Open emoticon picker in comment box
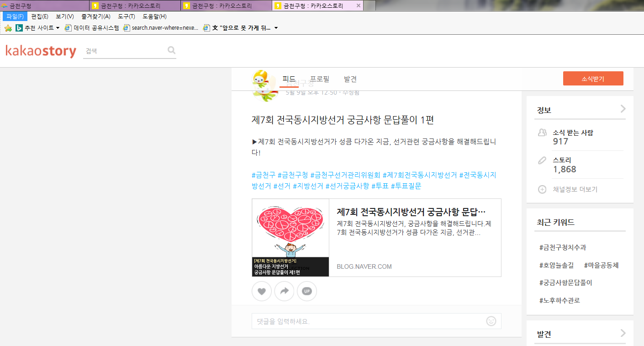Image resolution: width=644 pixels, height=346 pixels. point(491,321)
